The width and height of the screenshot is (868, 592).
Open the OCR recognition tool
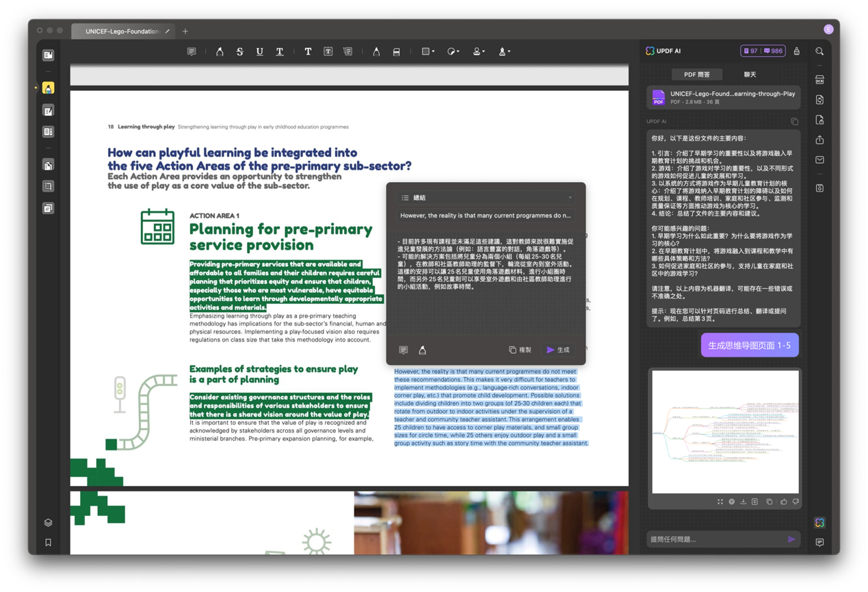pos(819,80)
